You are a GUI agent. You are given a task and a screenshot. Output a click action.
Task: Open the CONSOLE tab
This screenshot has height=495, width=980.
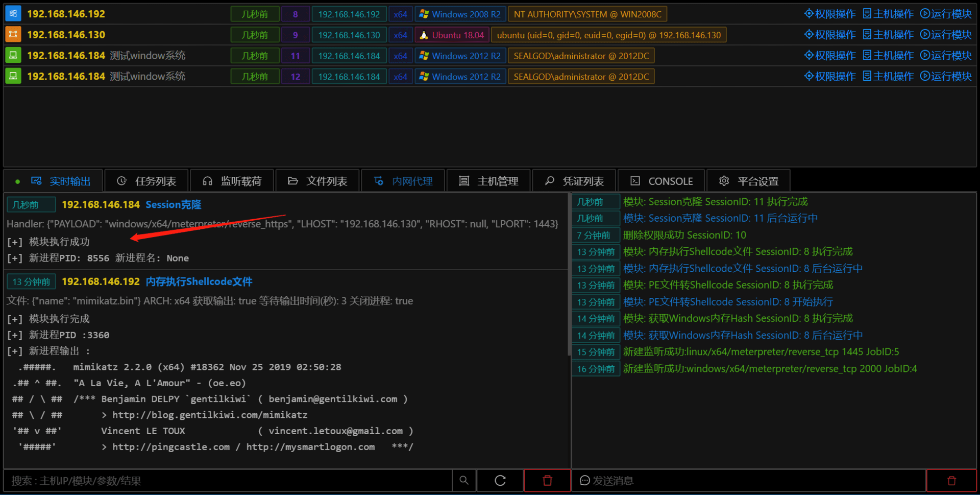[x=661, y=181]
